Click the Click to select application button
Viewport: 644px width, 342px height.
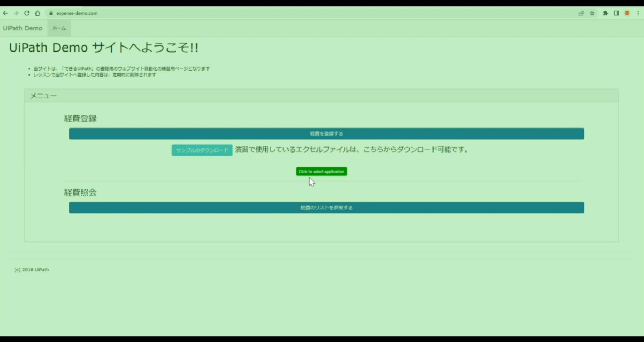click(x=321, y=172)
